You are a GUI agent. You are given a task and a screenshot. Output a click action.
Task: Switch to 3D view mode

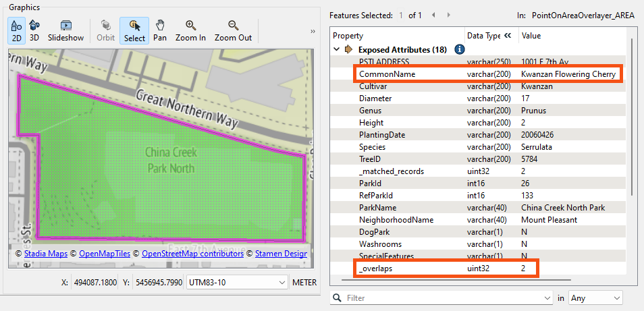[34, 30]
